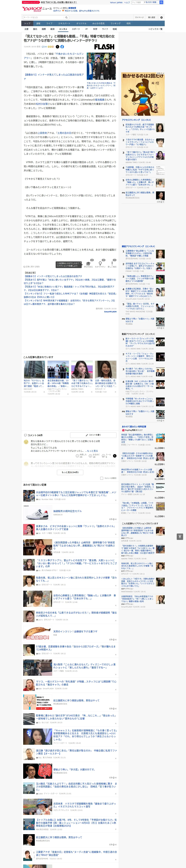Click うーん reaction on first comment
186x868 pixels.
(107, 456)
